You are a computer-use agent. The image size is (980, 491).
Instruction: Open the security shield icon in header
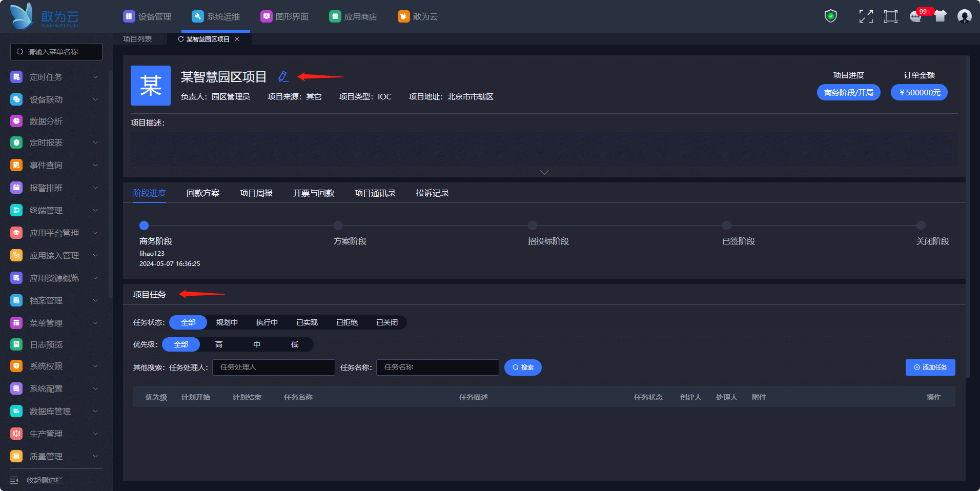(x=830, y=16)
